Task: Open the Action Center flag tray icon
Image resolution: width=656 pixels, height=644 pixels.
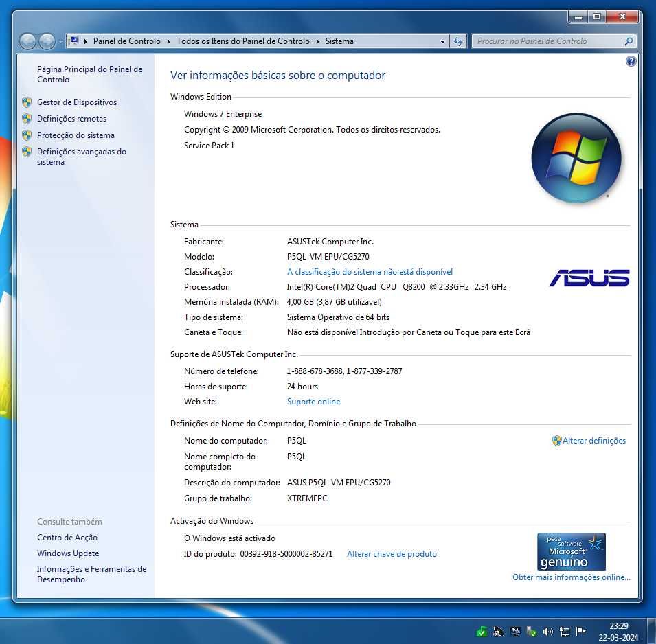Action: coord(580,632)
